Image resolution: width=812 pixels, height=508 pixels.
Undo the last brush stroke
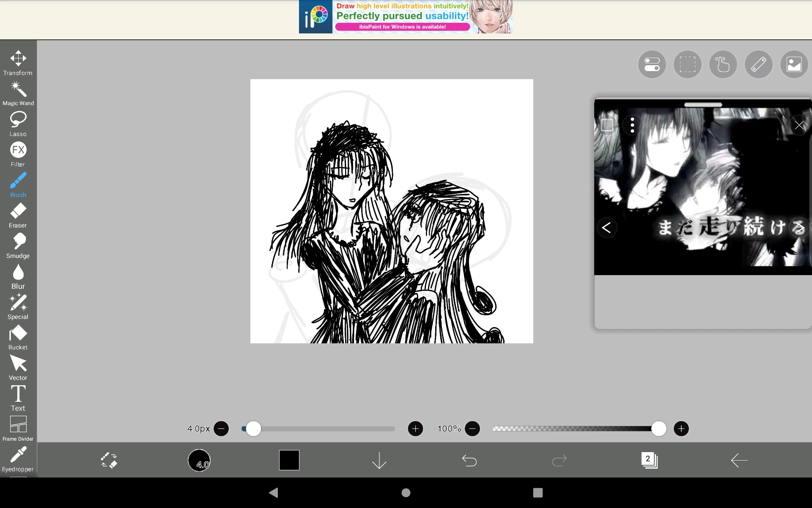point(469,461)
